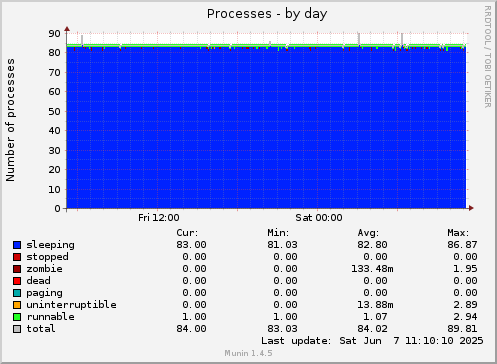
Task: Click sleeping average value 82.80
Action: [x=372, y=245]
